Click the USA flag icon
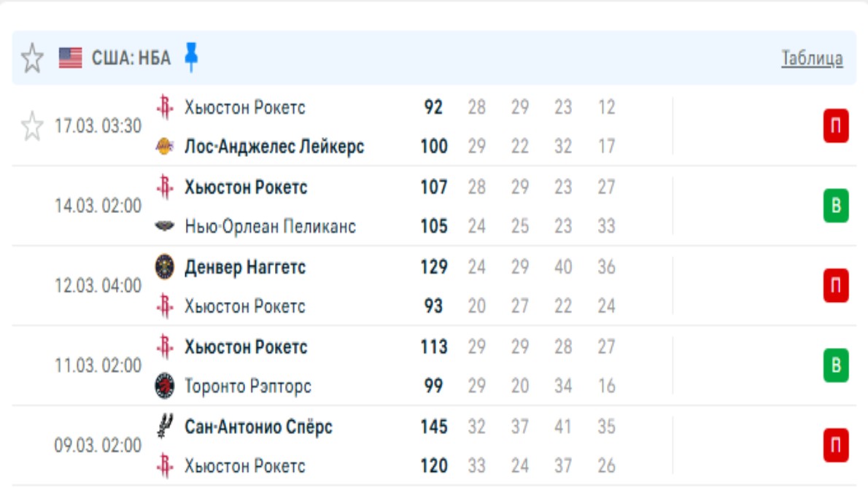This screenshot has height=488, width=868. pos(71,58)
